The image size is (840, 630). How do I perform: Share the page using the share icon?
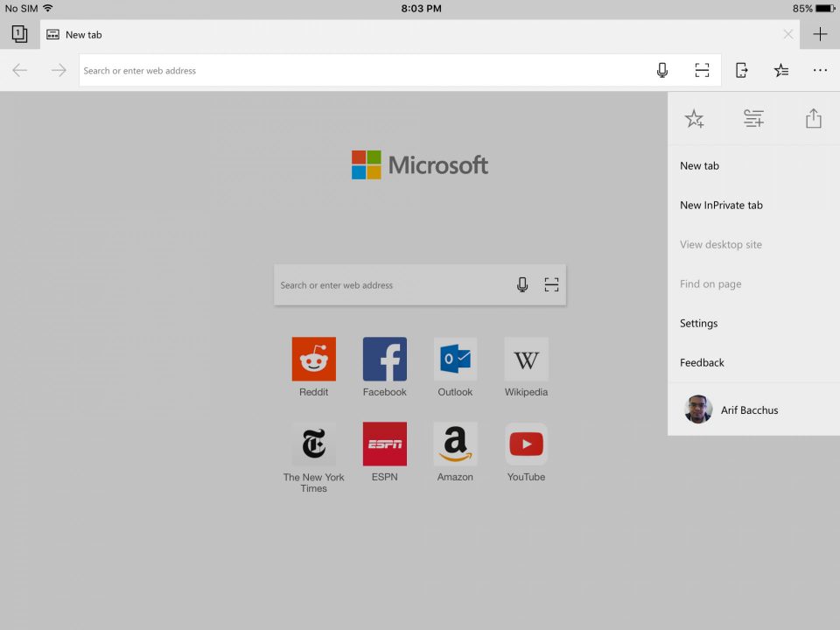pyautogui.click(x=813, y=118)
